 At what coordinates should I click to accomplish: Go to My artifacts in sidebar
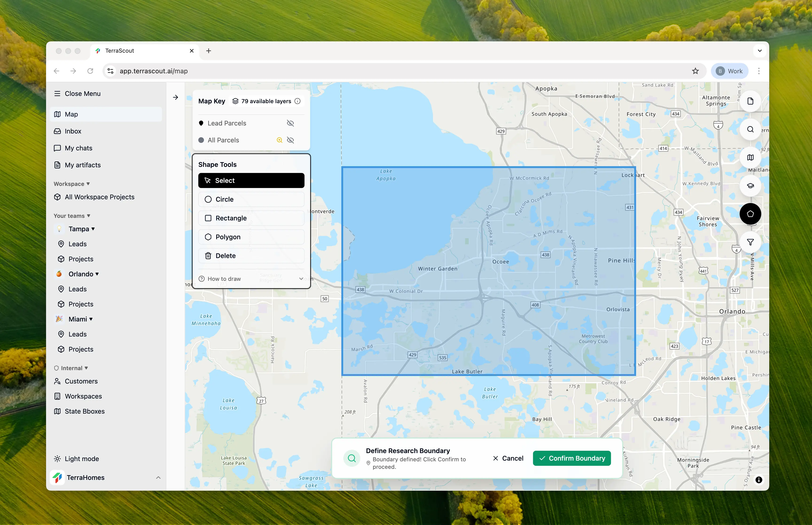[82, 165]
